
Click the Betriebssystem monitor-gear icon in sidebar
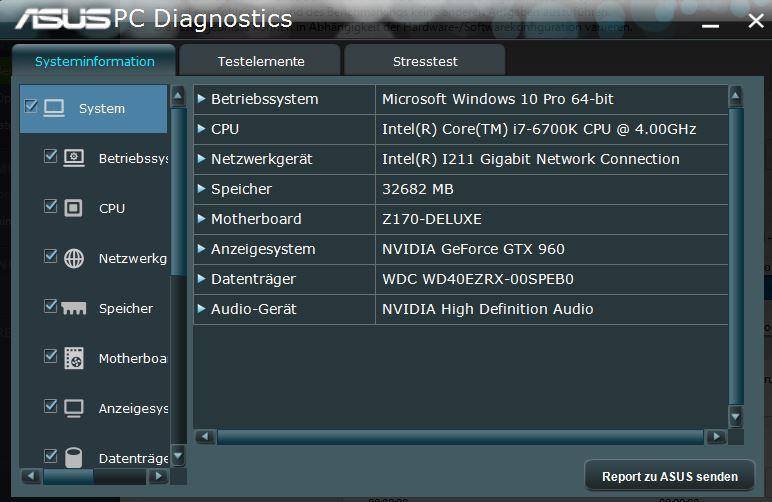[74, 158]
